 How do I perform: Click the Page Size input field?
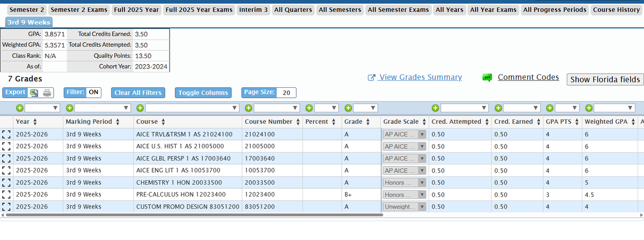(x=287, y=93)
